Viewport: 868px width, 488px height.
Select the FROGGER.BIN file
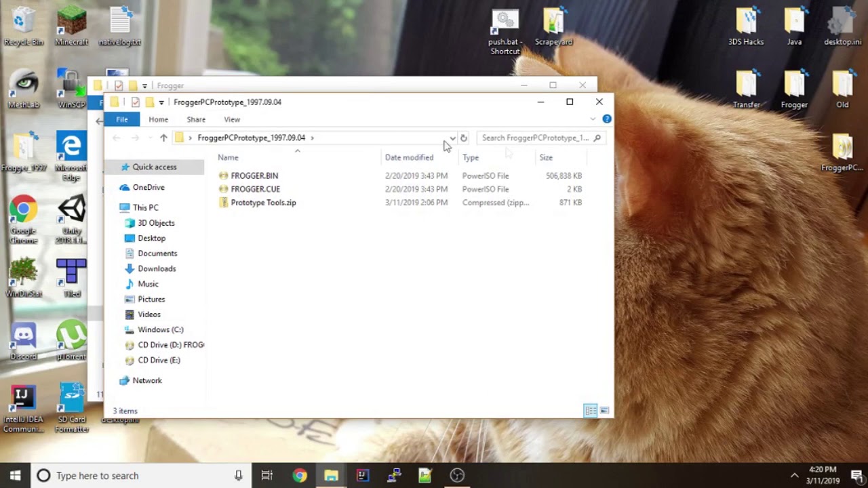click(x=254, y=176)
